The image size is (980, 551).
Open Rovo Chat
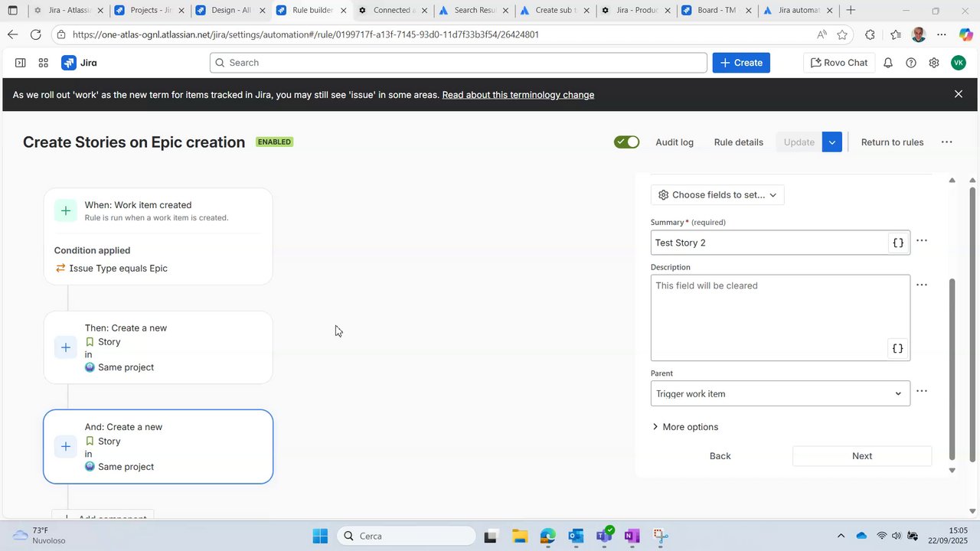point(839,63)
